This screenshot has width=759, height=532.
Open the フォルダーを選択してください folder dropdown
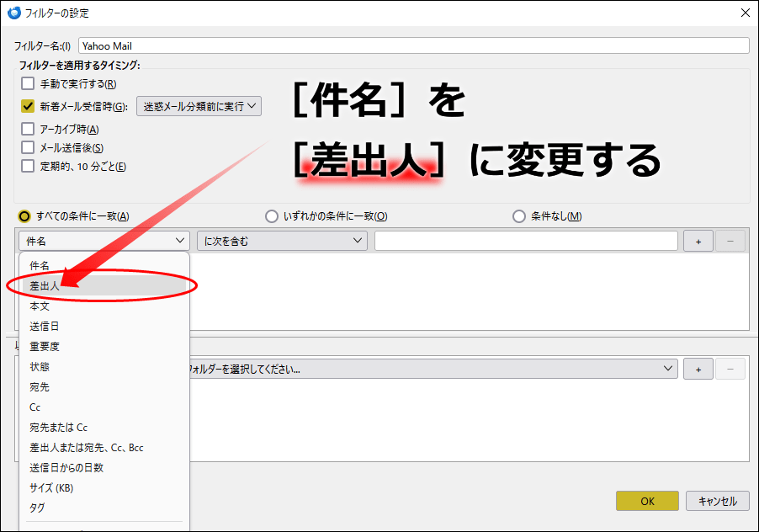433,369
